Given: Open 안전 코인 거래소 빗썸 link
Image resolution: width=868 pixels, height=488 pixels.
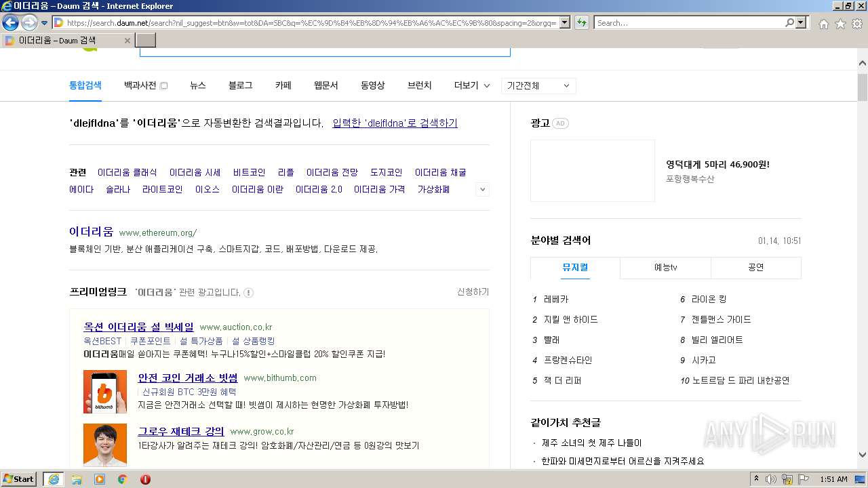Looking at the screenshot, I should point(188,378).
